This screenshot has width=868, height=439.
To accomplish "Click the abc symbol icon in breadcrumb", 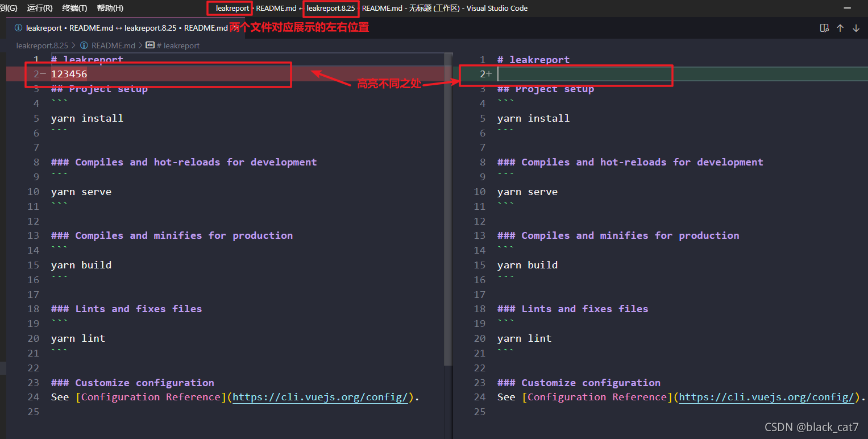I will point(150,45).
